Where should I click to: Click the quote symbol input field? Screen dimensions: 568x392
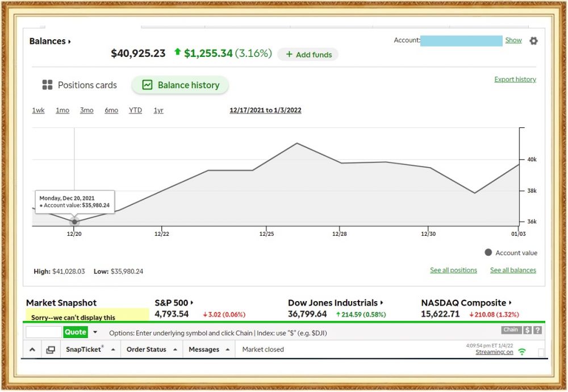(x=44, y=332)
